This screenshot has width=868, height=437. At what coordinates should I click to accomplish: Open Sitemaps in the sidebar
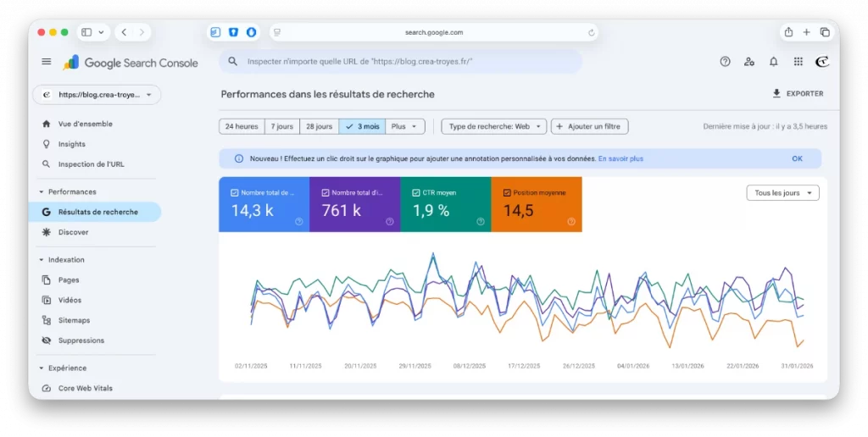click(x=74, y=320)
